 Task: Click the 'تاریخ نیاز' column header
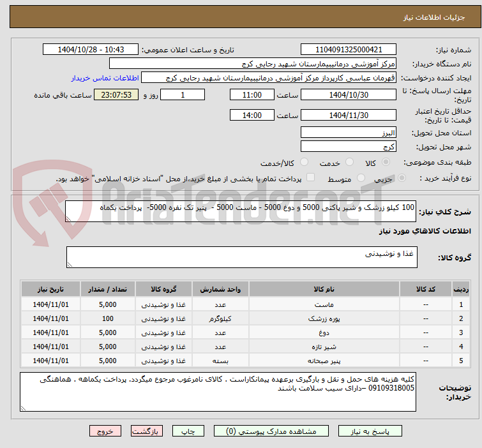coord(50,289)
